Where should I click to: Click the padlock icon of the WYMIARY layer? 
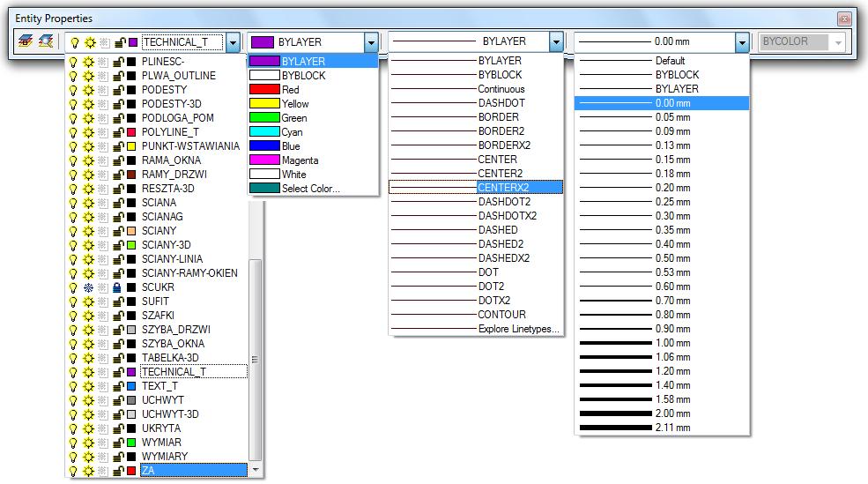point(118,457)
